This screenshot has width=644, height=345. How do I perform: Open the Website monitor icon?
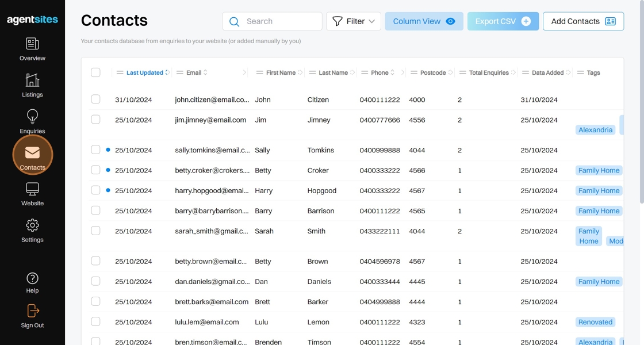pyautogui.click(x=32, y=189)
